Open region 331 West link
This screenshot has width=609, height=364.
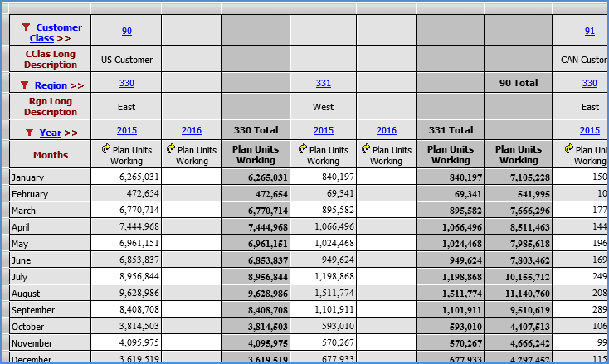tap(323, 83)
